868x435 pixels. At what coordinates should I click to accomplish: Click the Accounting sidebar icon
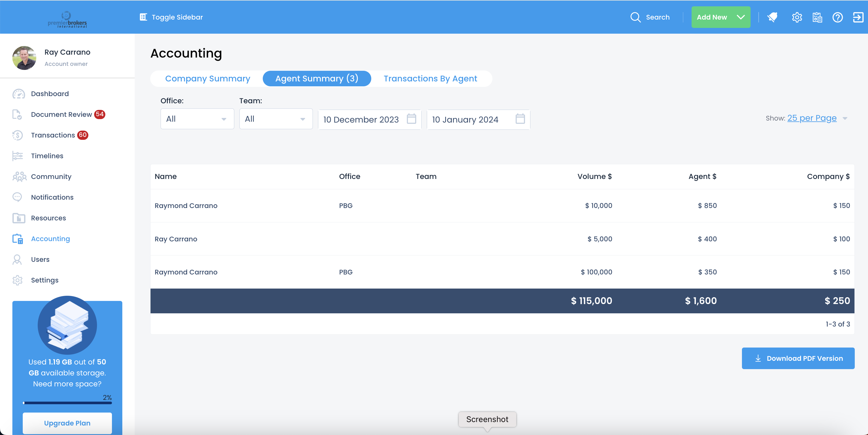coord(18,239)
